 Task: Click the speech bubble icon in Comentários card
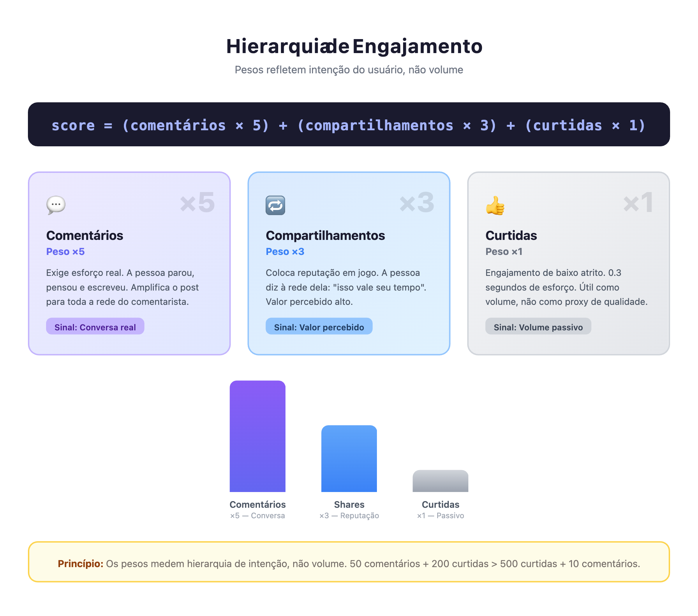tap(56, 205)
